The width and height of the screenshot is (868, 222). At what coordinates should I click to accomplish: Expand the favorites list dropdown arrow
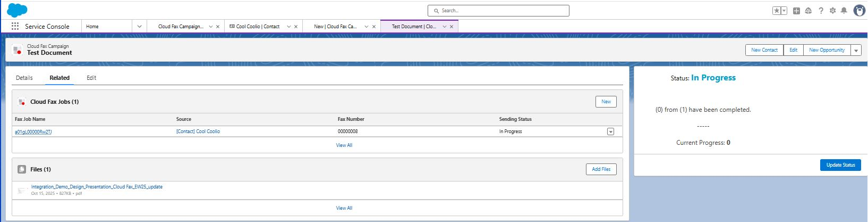[784, 11]
